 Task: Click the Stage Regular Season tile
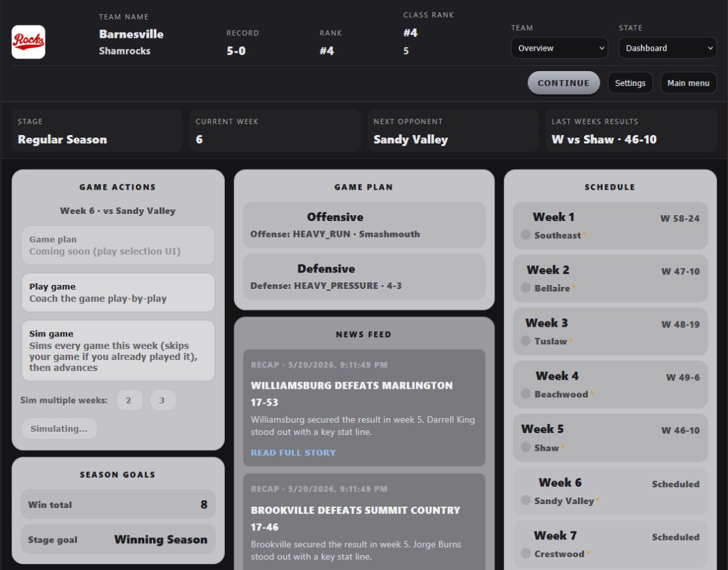[97, 130]
